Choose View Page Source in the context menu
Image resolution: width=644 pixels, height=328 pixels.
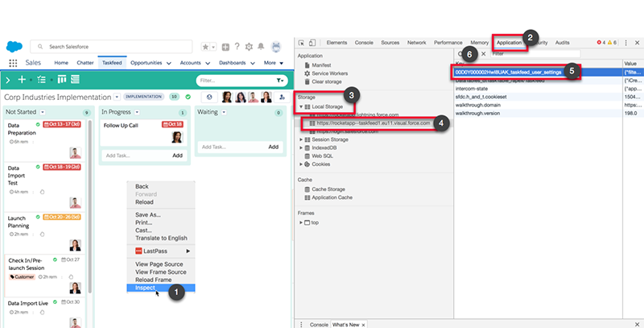pos(160,264)
